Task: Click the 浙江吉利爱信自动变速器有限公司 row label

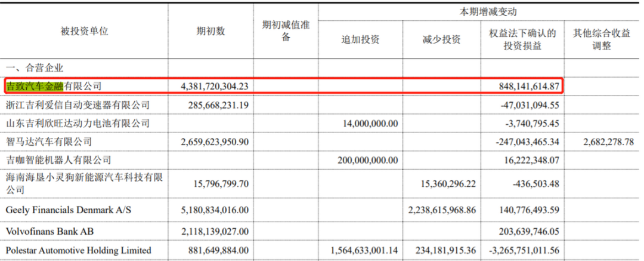Action: click(x=78, y=105)
